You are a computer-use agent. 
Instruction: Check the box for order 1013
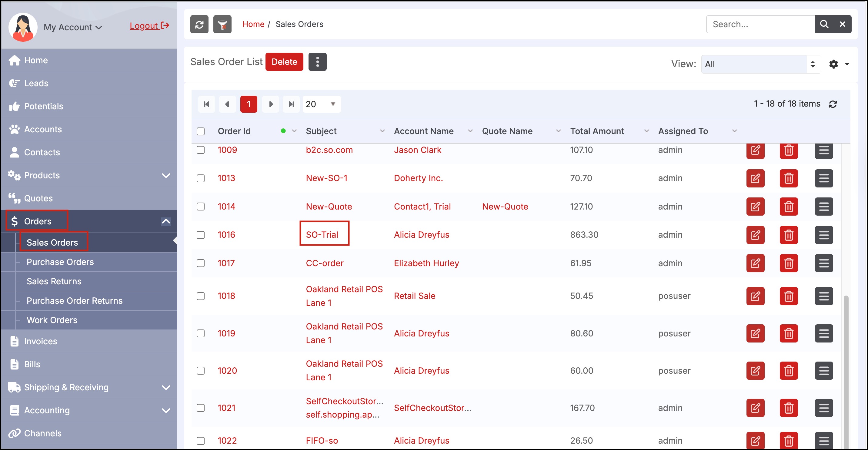201,178
